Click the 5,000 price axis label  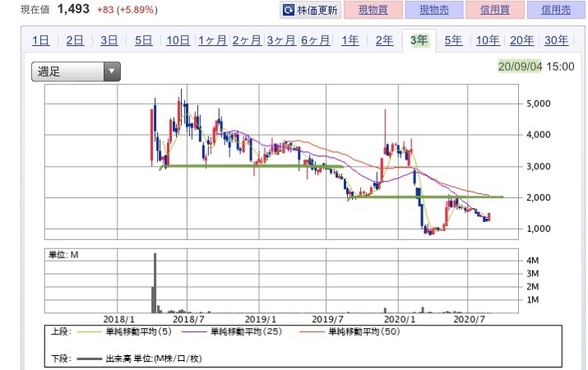click(x=539, y=104)
